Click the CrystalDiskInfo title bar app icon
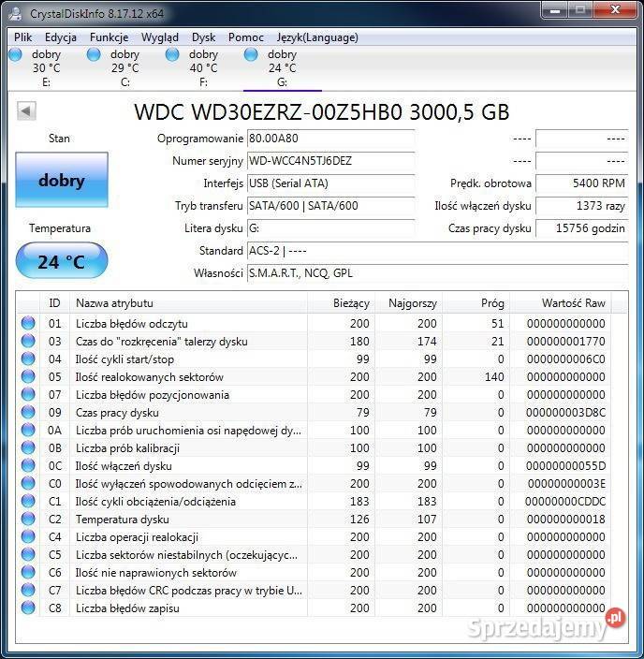 point(16,13)
